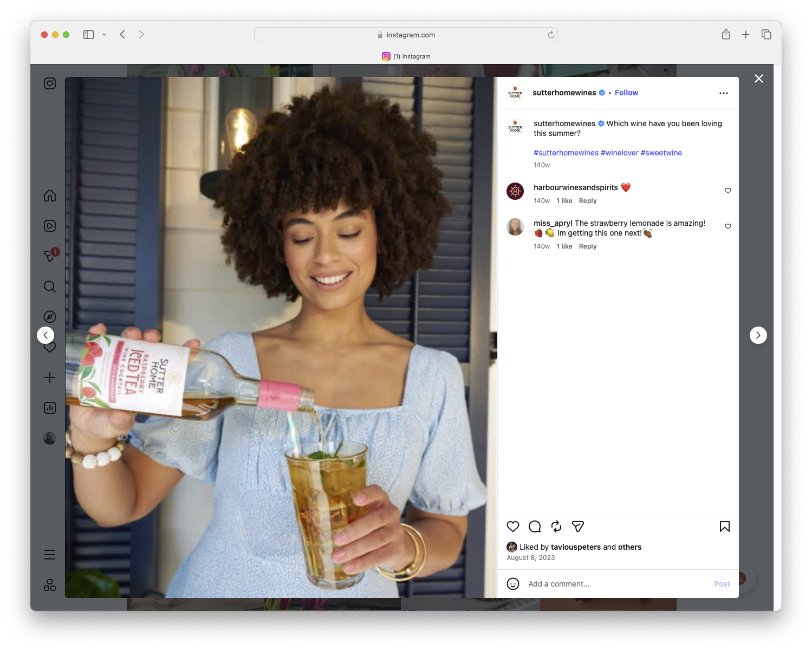This screenshot has width=812, height=651.
Task: Open the Explore compass icon
Action: (x=49, y=316)
